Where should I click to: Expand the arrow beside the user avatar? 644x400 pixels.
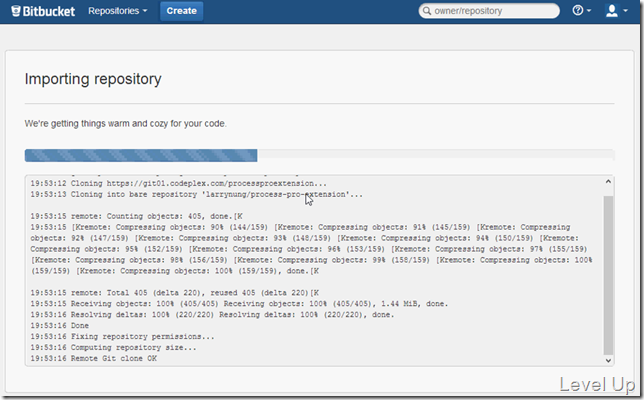point(626,11)
